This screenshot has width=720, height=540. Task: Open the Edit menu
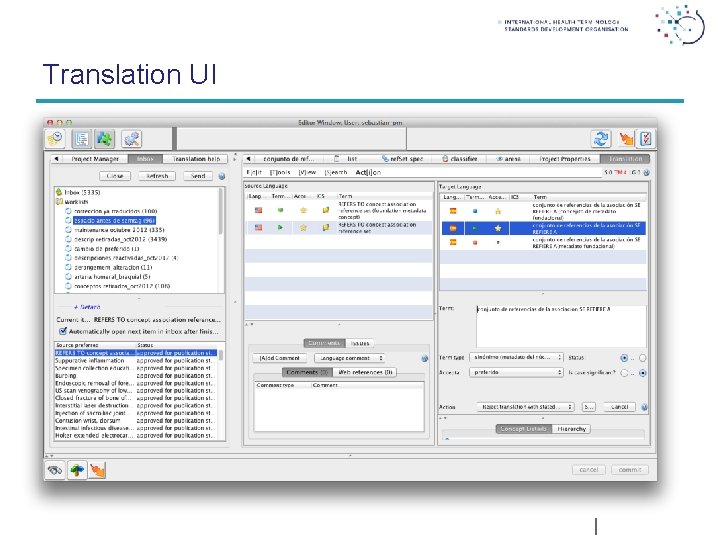[x=254, y=173]
